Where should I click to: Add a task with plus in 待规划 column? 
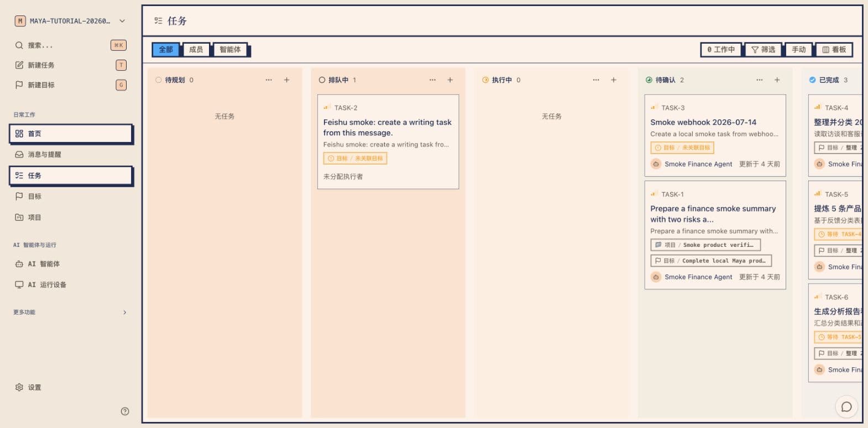point(286,80)
